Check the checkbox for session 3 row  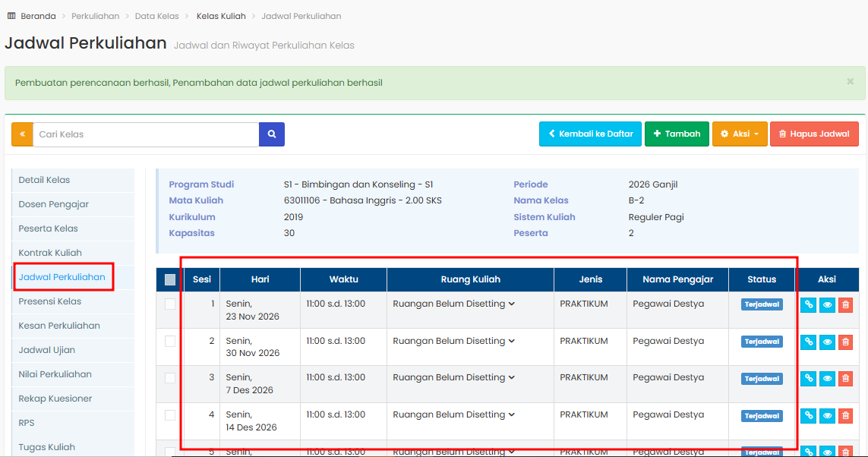170,378
